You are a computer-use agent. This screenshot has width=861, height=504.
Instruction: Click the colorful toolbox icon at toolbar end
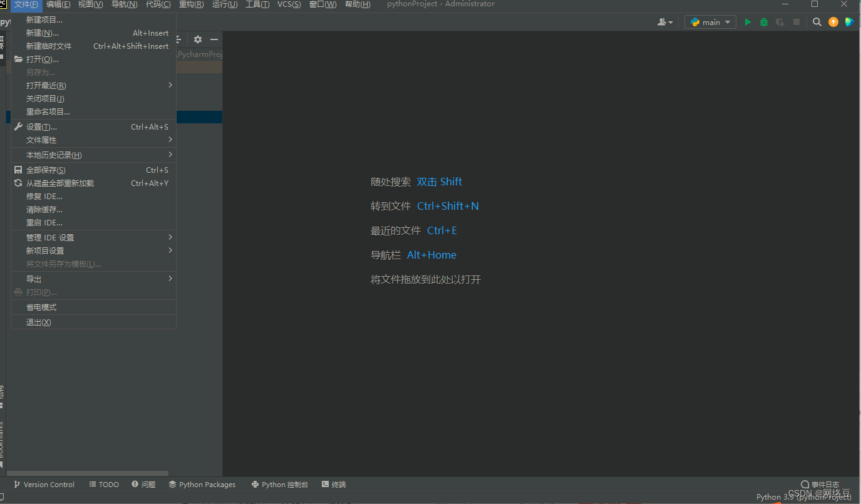tap(849, 22)
